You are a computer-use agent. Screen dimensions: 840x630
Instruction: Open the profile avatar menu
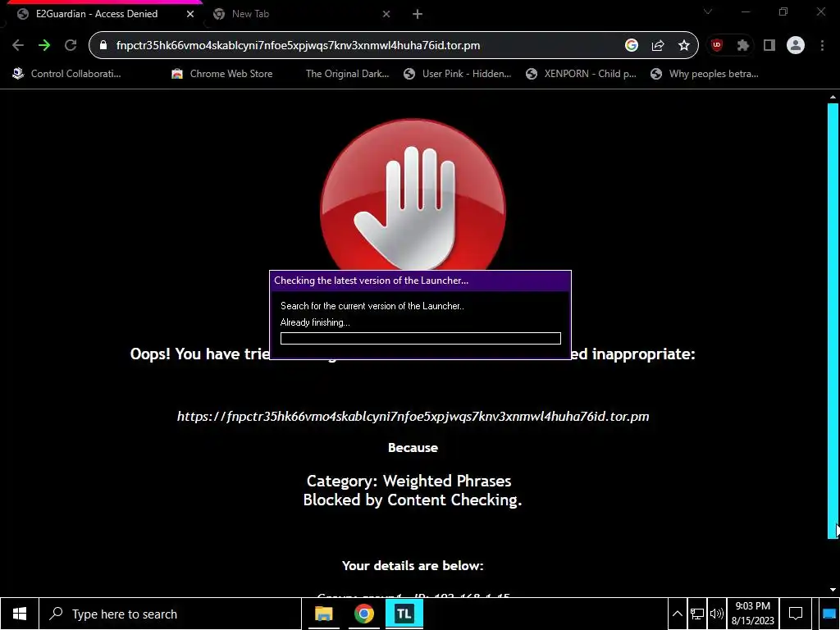[796, 46]
